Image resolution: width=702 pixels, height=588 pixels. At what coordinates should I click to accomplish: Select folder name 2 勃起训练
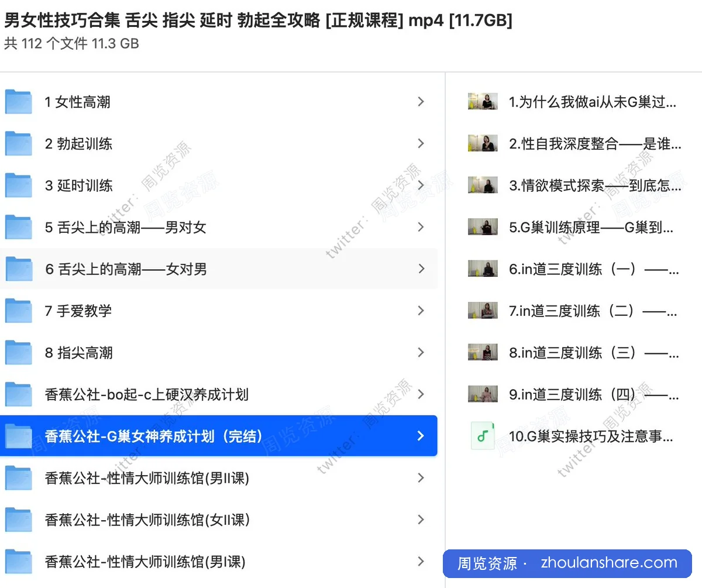pyautogui.click(x=78, y=144)
